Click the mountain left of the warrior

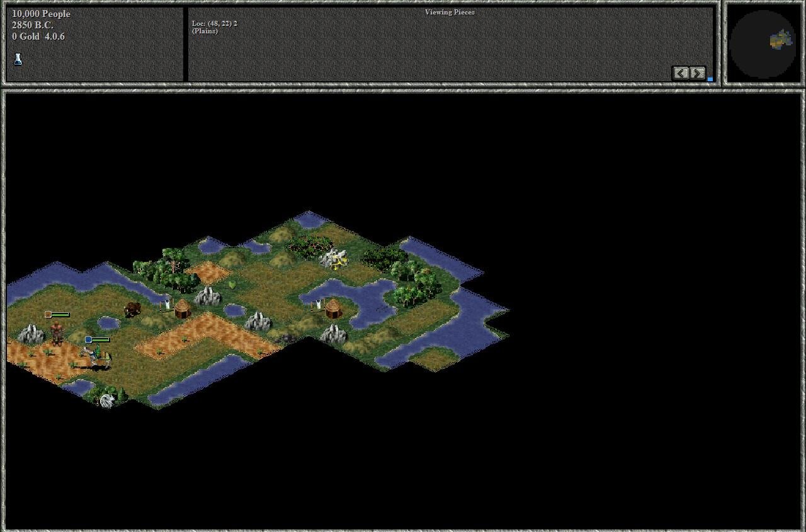tap(30, 334)
